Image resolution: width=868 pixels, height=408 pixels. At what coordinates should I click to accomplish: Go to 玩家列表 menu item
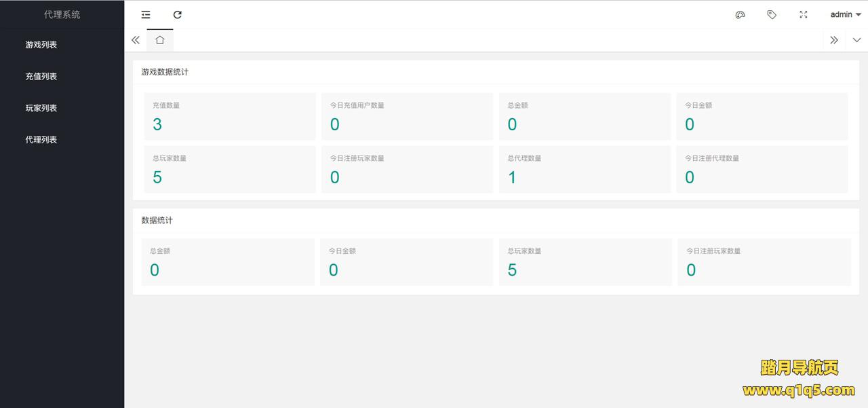click(41, 108)
